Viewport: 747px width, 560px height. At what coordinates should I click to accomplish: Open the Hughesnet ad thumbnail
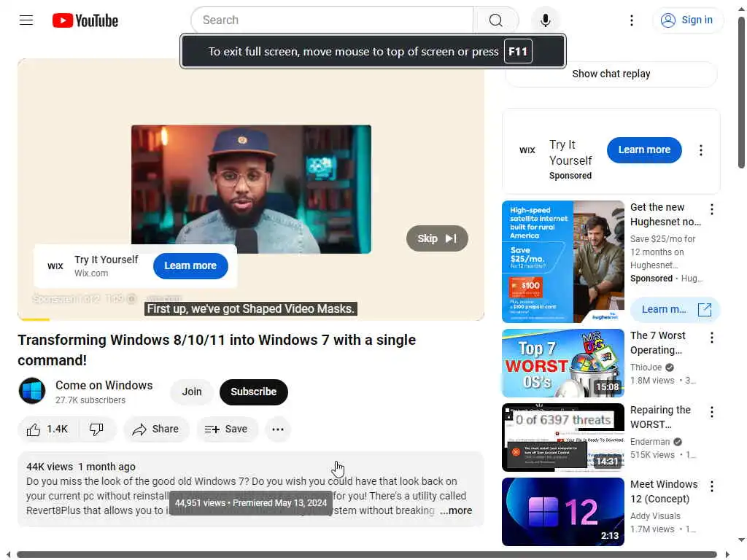pyautogui.click(x=562, y=262)
